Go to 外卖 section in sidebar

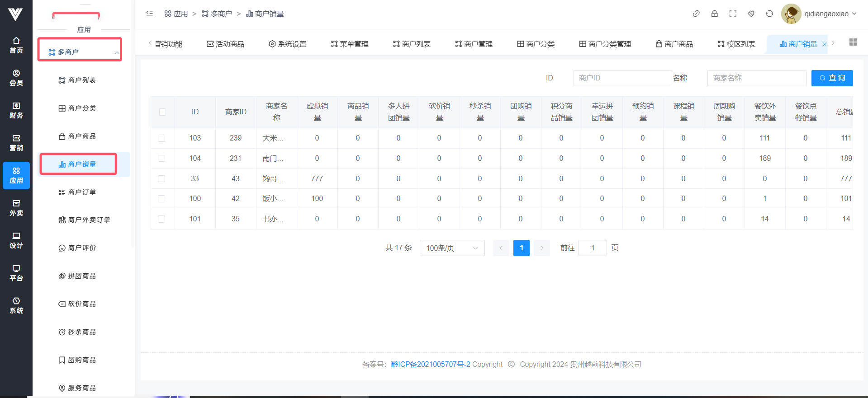pyautogui.click(x=16, y=208)
